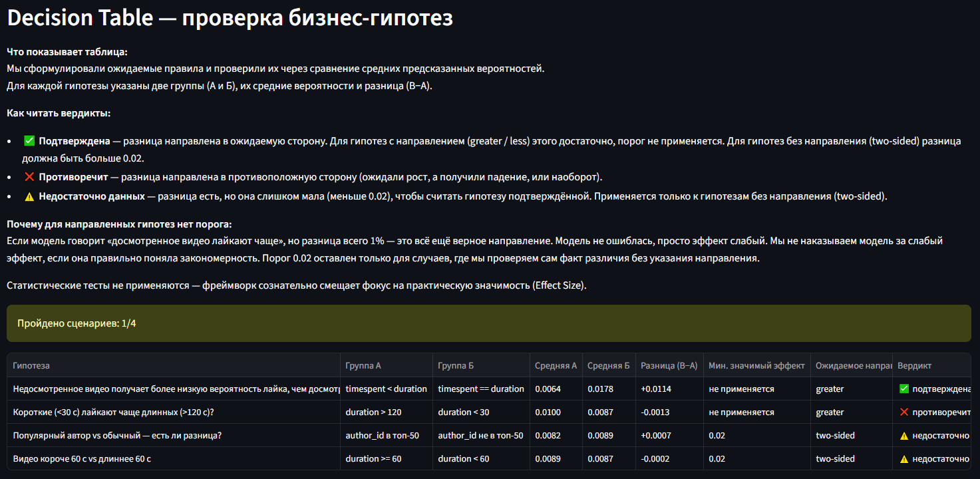980x479 pixels.
Task: Click the green checkmark beside 'Подтверждена' legend
Action: (x=29, y=141)
